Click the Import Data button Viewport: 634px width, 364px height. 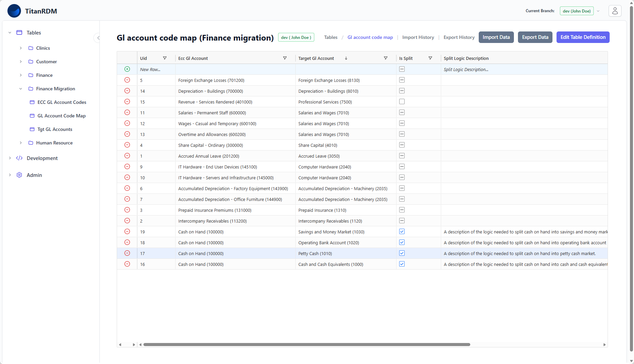tap(496, 37)
